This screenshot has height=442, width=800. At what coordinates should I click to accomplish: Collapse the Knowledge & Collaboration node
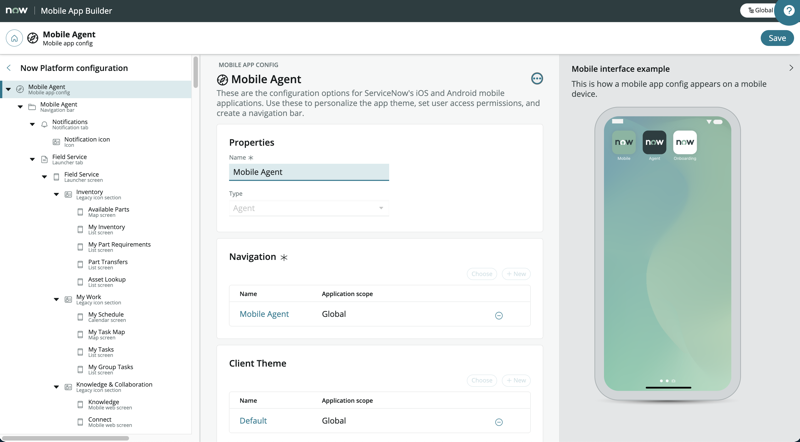pyautogui.click(x=56, y=387)
